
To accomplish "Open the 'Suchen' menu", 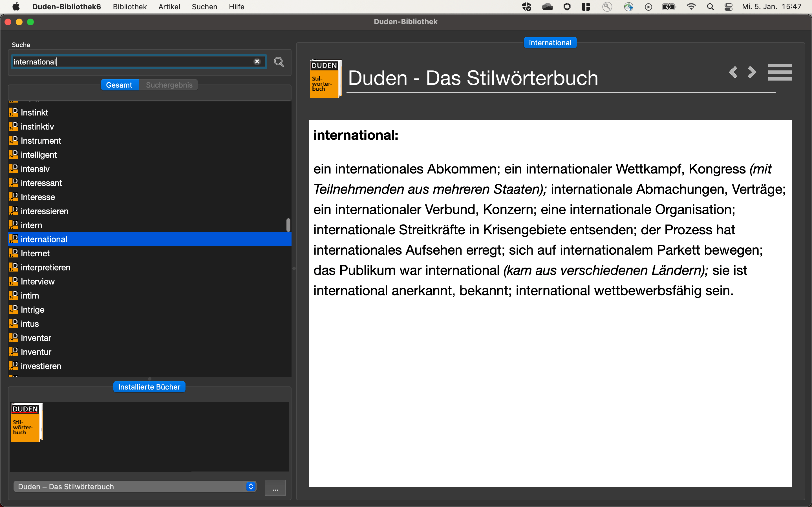I will pos(204,7).
